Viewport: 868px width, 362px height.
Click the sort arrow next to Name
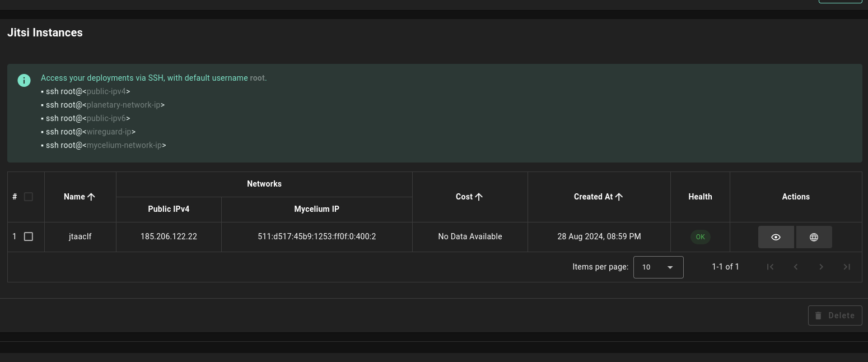[x=91, y=197]
